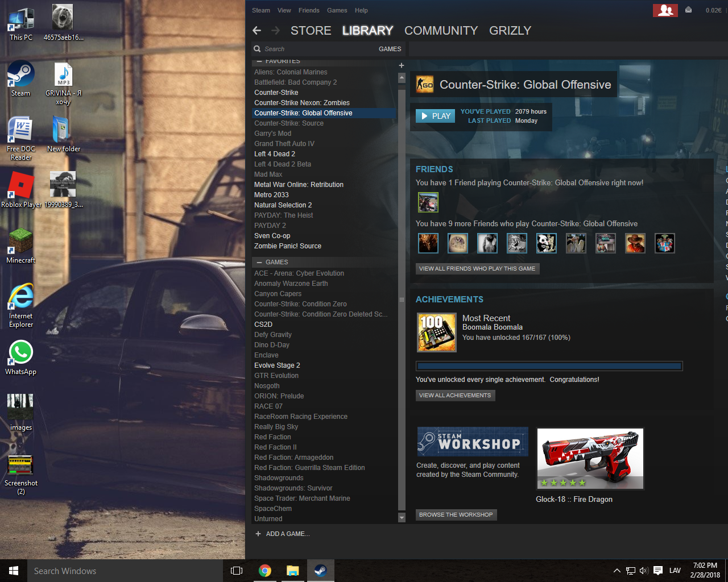Open the Steam inbox envelope icon

pos(688,10)
